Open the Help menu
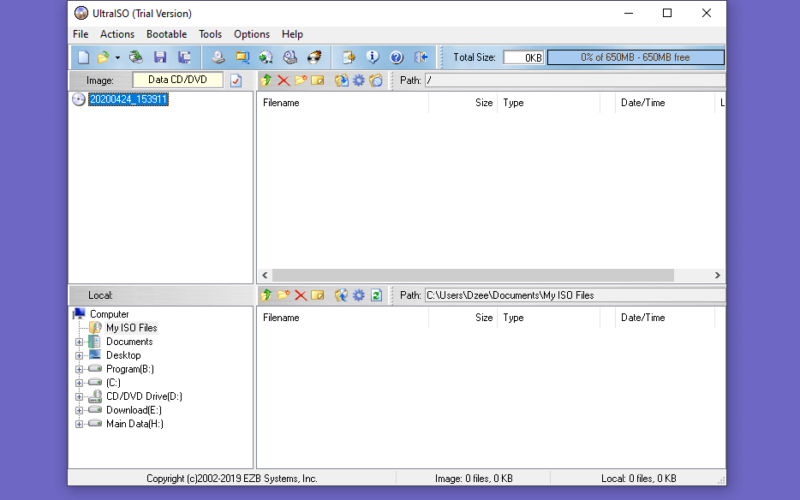 pos(292,34)
